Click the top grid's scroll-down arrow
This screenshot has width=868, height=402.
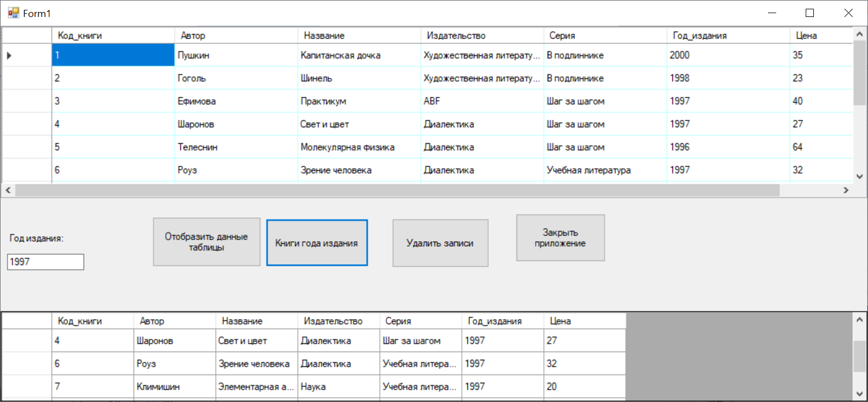859,177
